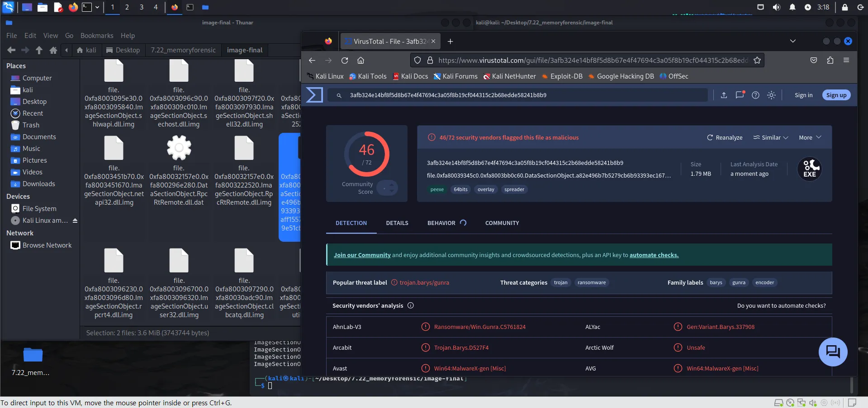Image resolution: width=868 pixels, height=408 pixels.
Task: Open Kali applications menu icon
Action: click(8, 7)
